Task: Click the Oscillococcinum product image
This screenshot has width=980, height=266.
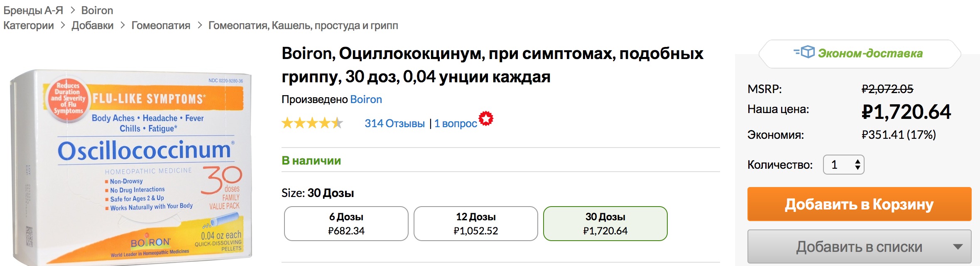Action: [130, 166]
